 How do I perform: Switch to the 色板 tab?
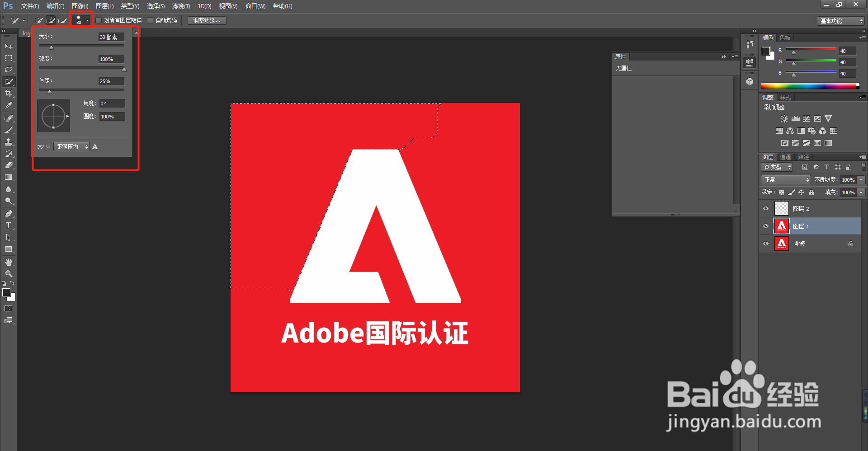tap(785, 38)
